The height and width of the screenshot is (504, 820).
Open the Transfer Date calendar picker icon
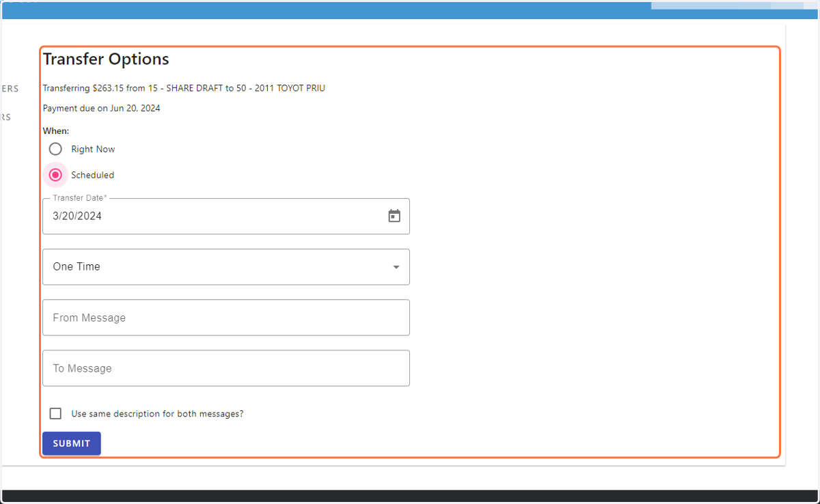[x=394, y=216]
